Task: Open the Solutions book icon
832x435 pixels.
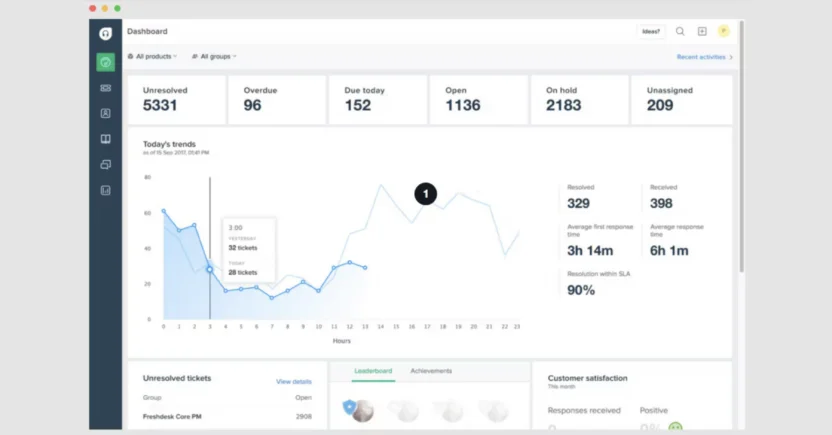Action: [105, 139]
